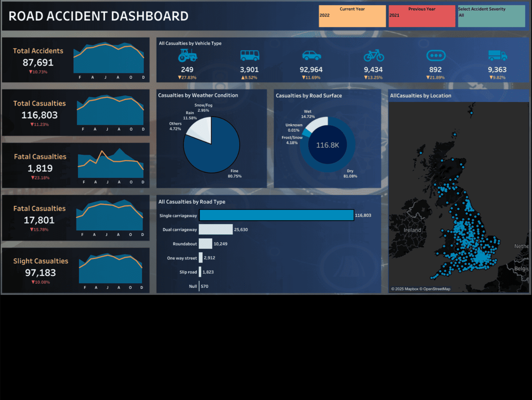
Task: Click the 116.8K donut chart center
Action: coord(327,145)
